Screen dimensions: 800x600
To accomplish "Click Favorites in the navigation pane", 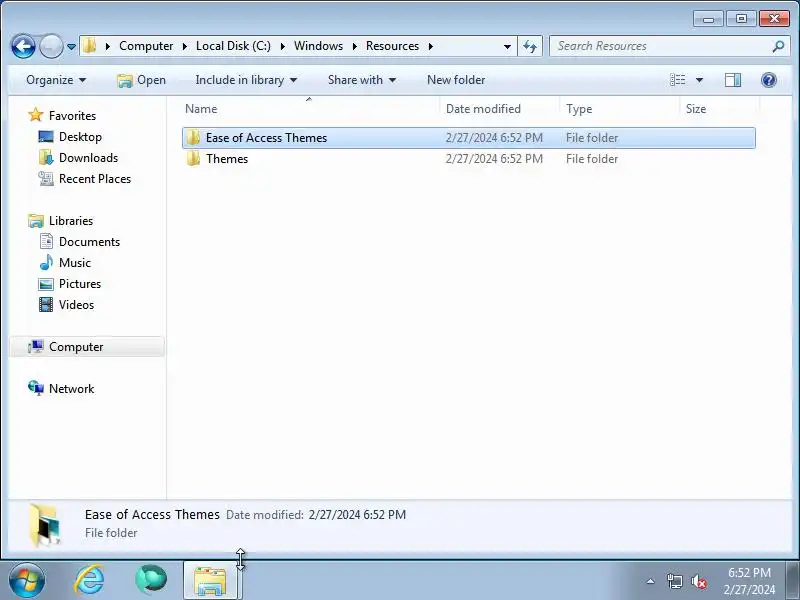I will point(72,116).
